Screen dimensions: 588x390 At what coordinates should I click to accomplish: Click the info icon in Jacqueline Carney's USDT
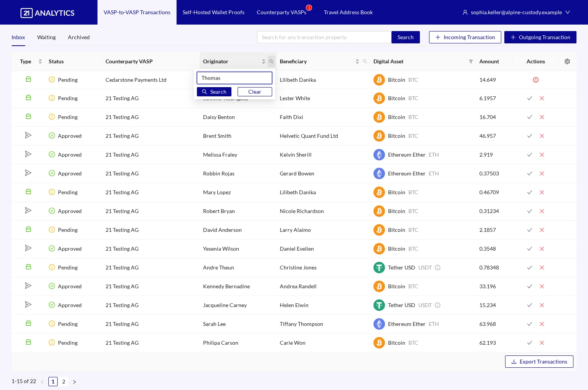click(x=438, y=305)
